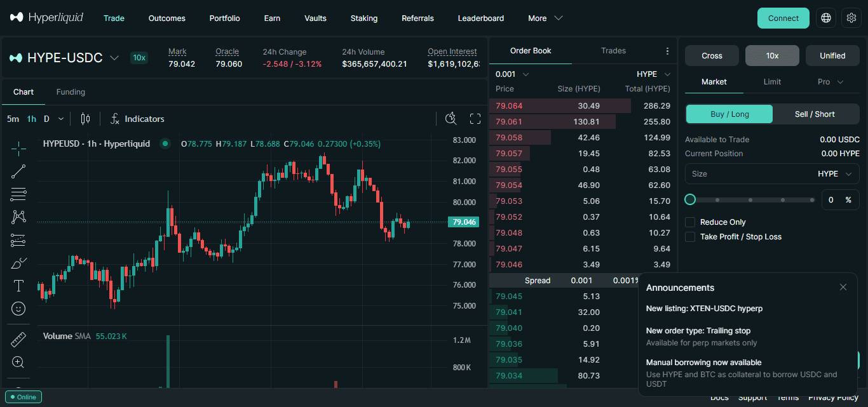Image resolution: width=868 pixels, height=407 pixels.
Task: Select the trend line drawing tool
Action: coord(18,171)
